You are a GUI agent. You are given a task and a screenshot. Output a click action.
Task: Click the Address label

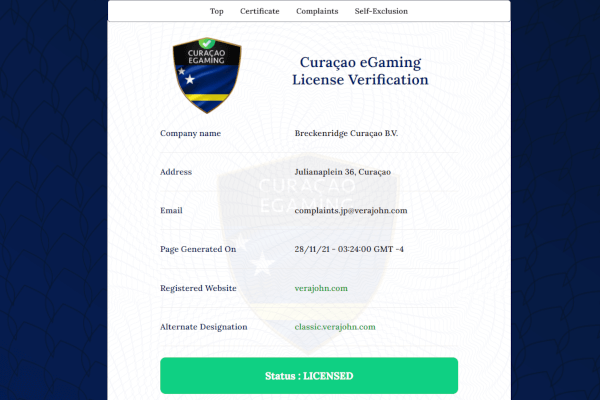tap(176, 172)
